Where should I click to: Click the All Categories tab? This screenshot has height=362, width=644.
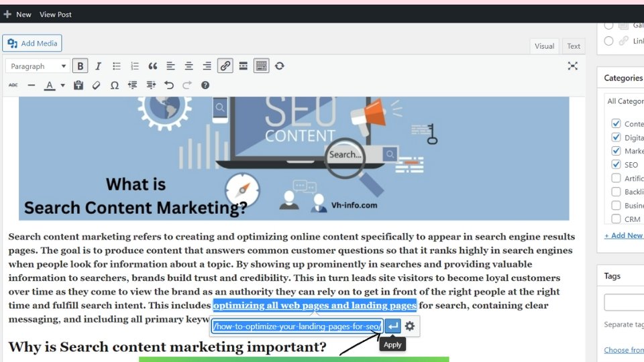(x=625, y=101)
